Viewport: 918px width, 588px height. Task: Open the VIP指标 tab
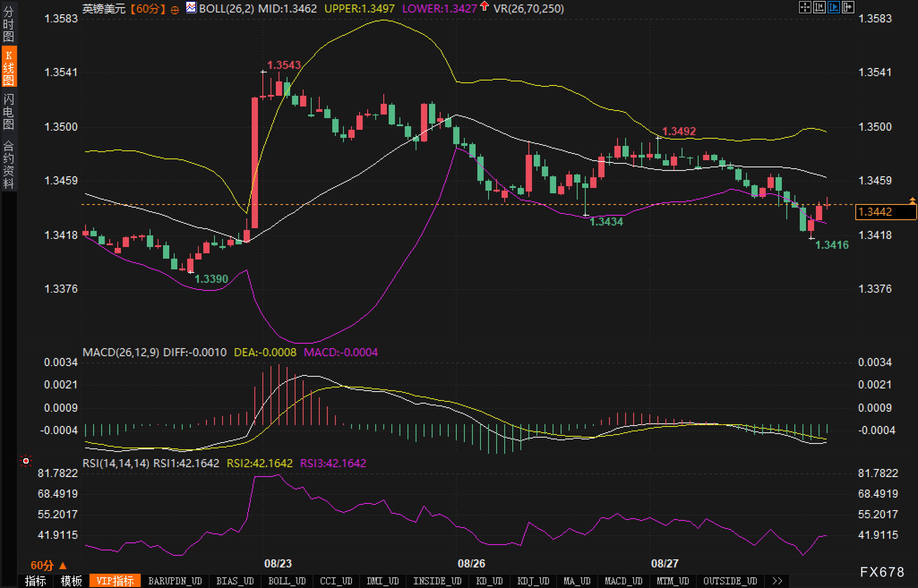coord(115,581)
